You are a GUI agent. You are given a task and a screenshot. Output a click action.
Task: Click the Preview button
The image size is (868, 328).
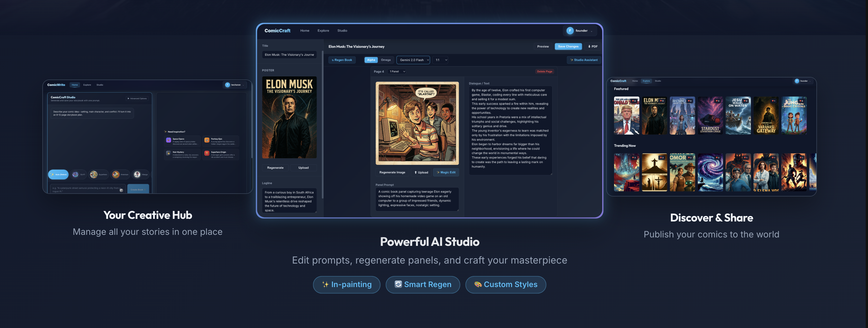click(x=543, y=46)
